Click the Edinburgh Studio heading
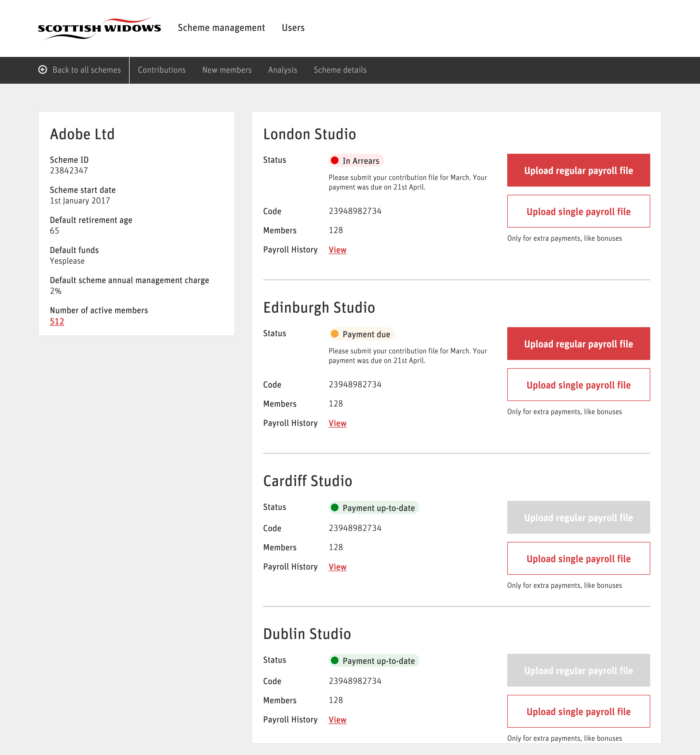The image size is (700, 755). [x=319, y=308]
